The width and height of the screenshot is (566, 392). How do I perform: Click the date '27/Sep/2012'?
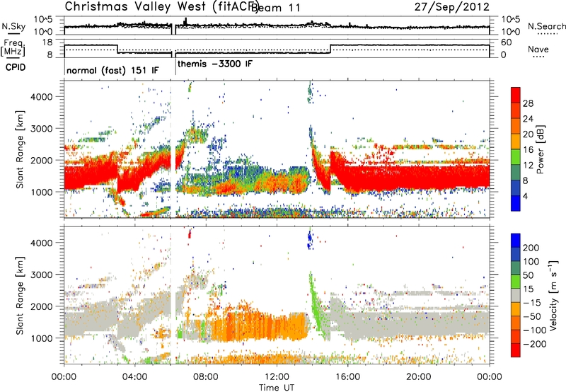pyautogui.click(x=451, y=7)
